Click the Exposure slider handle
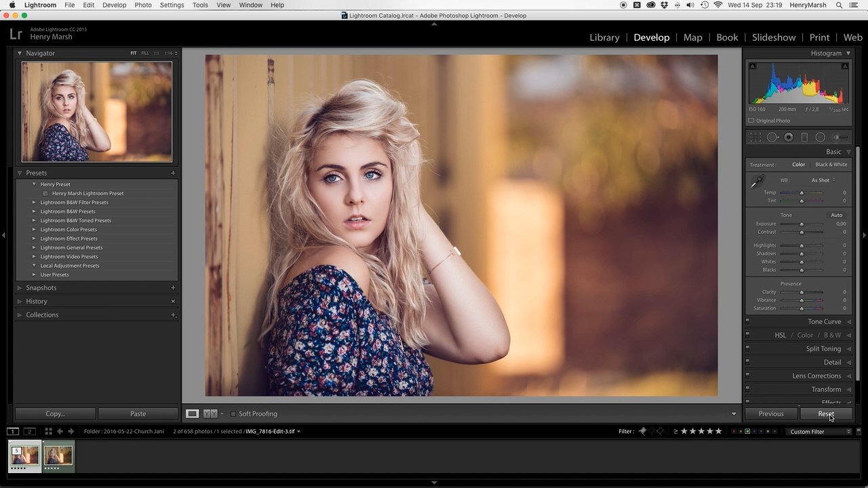The height and width of the screenshot is (488, 868). point(802,224)
